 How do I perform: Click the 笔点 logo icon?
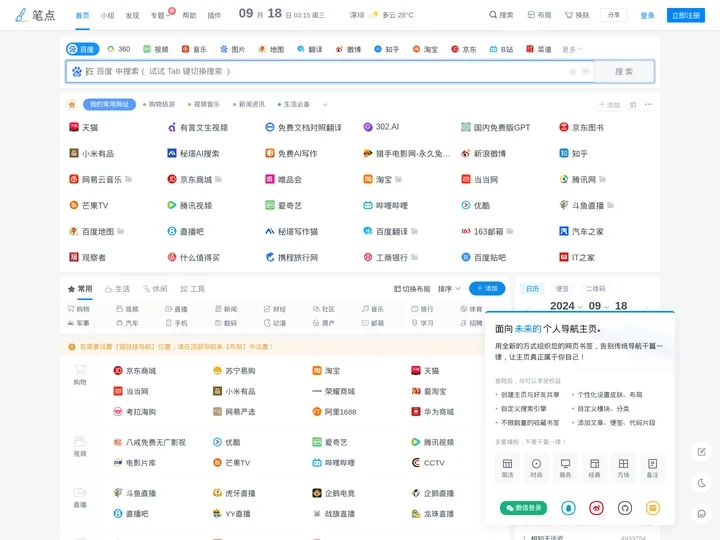coord(21,15)
